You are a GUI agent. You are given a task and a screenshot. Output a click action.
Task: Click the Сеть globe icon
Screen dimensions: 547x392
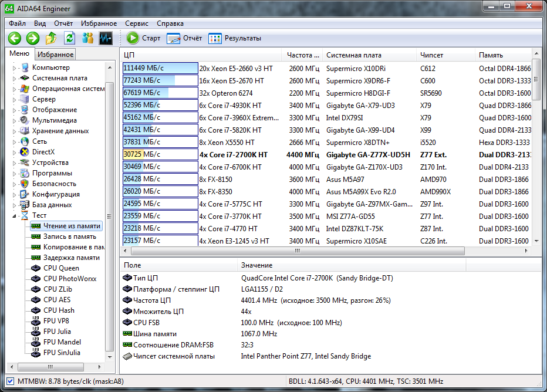click(x=25, y=141)
